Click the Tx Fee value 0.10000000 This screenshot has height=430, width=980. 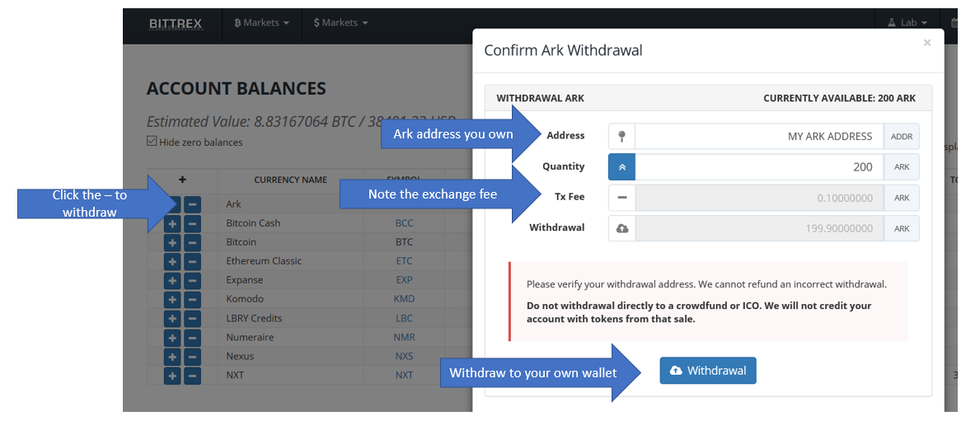tap(759, 198)
